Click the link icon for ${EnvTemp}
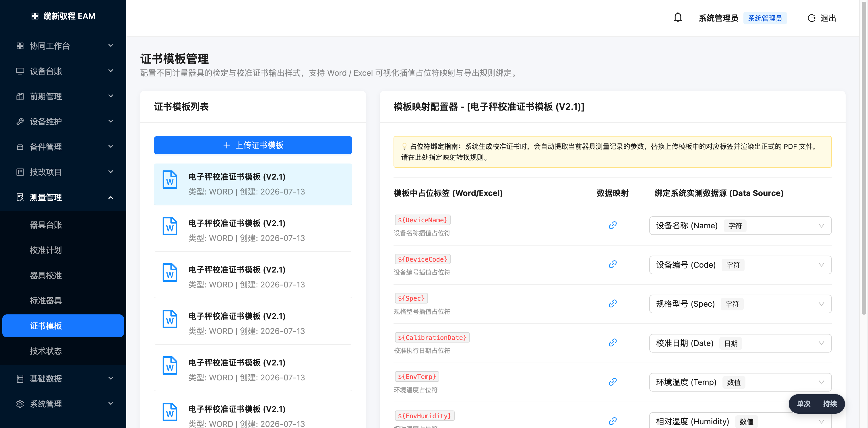 tap(613, 382)
